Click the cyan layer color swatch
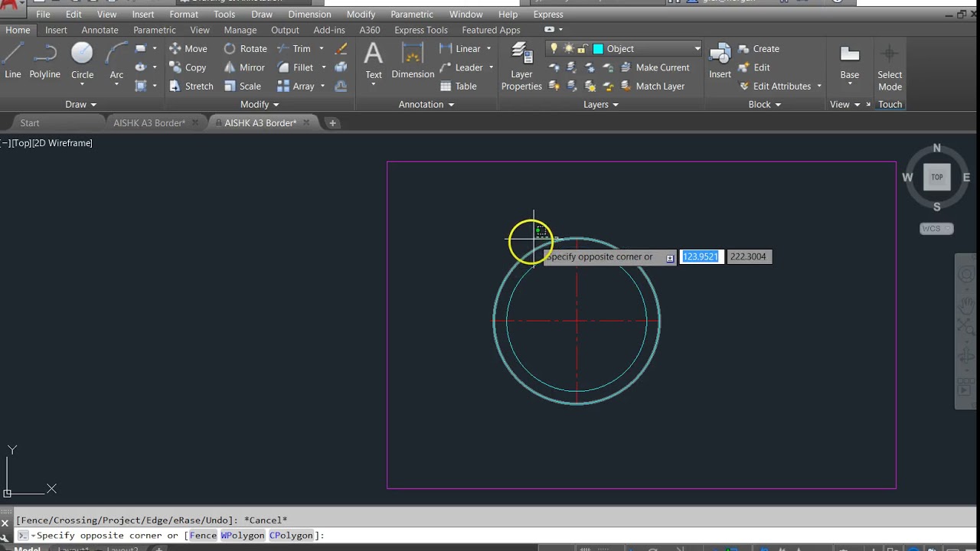The image size is (980, 551). coord(598,49)
